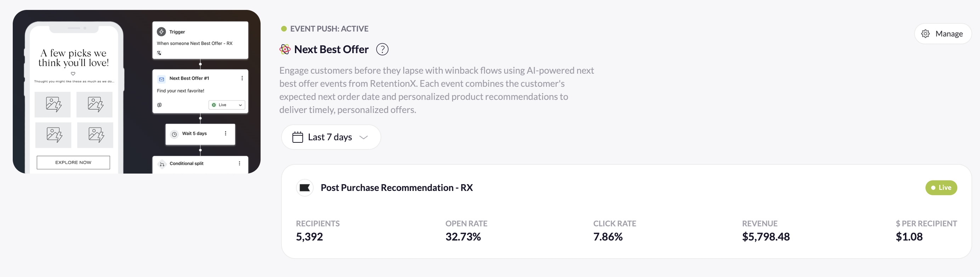The image size is (980, 277).
Task: Open the three-dot menu on Wait 5 days
Action: [225, 134]
